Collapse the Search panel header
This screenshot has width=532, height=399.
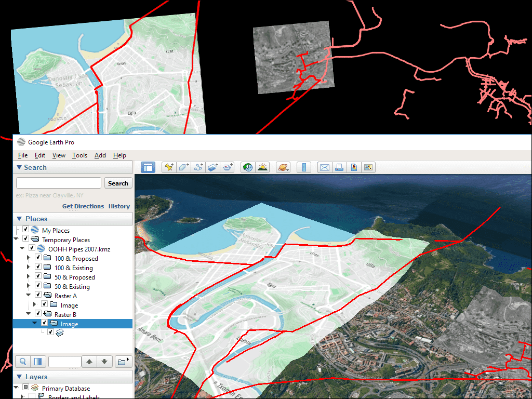[x=19, y=167]
